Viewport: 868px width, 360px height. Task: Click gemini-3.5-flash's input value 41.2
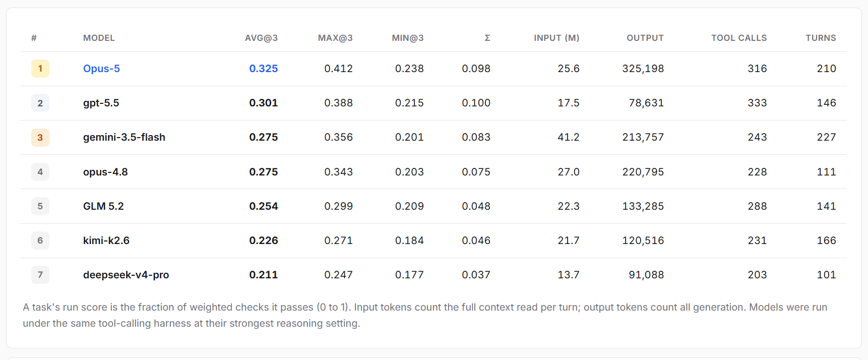569,137
